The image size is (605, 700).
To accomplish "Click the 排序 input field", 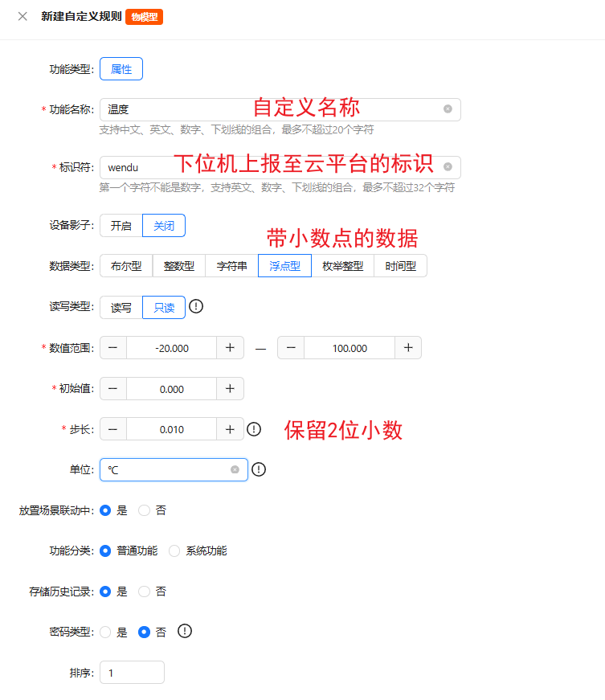I will (x=132, y=673).
